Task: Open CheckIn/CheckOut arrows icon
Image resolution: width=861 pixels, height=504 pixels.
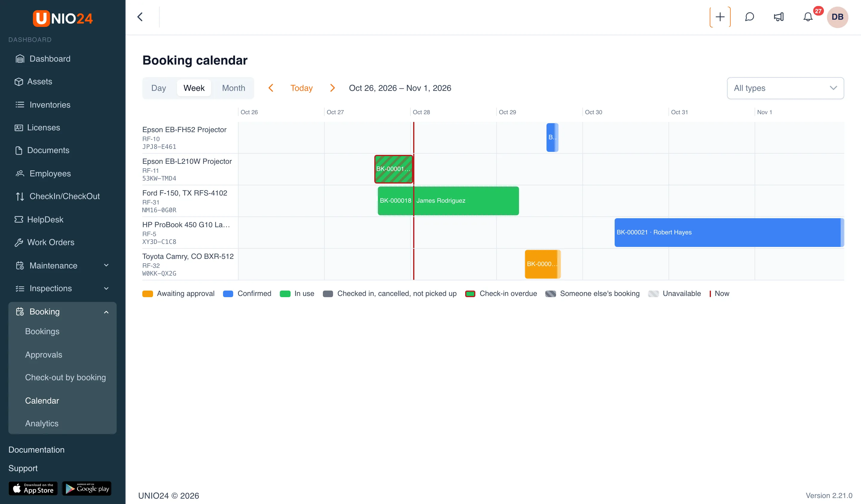Action: click(x=20, y=196)
